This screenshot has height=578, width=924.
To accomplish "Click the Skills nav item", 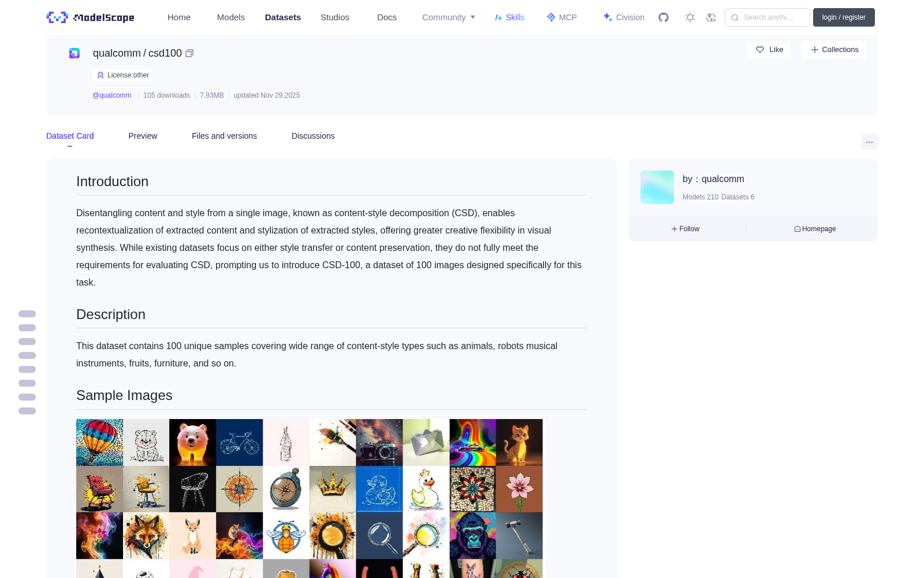I will coord(509,17).
